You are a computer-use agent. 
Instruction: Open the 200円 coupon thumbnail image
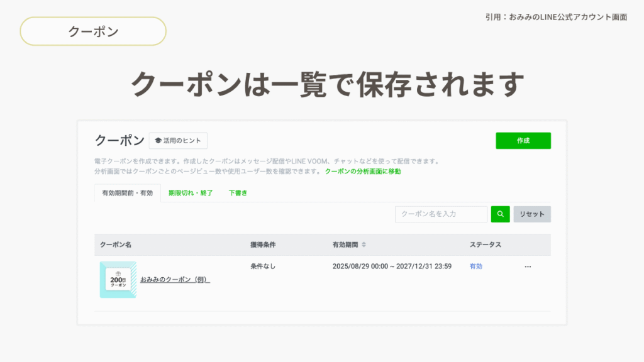tap(118, 280)
